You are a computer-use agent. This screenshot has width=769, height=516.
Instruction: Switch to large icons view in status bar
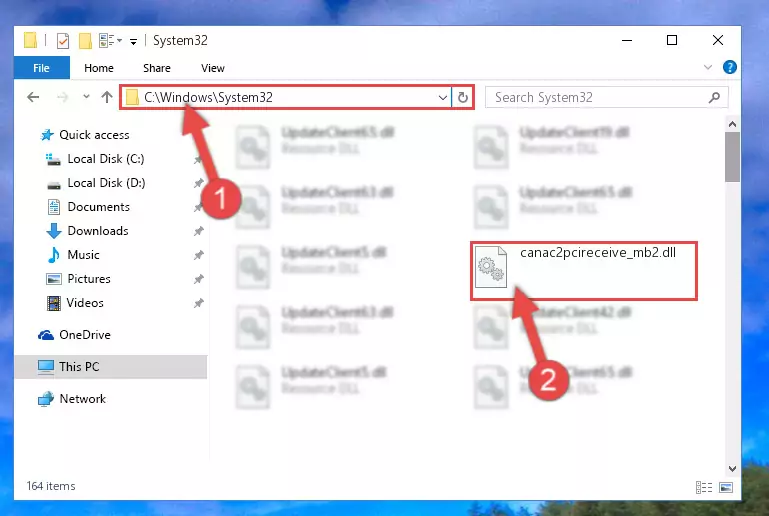[726, 488]
